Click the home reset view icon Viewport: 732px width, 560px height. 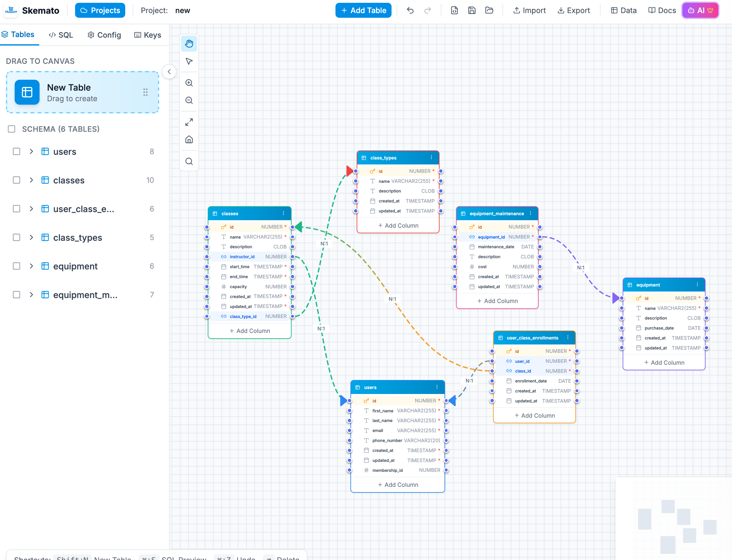click(189, 140)
